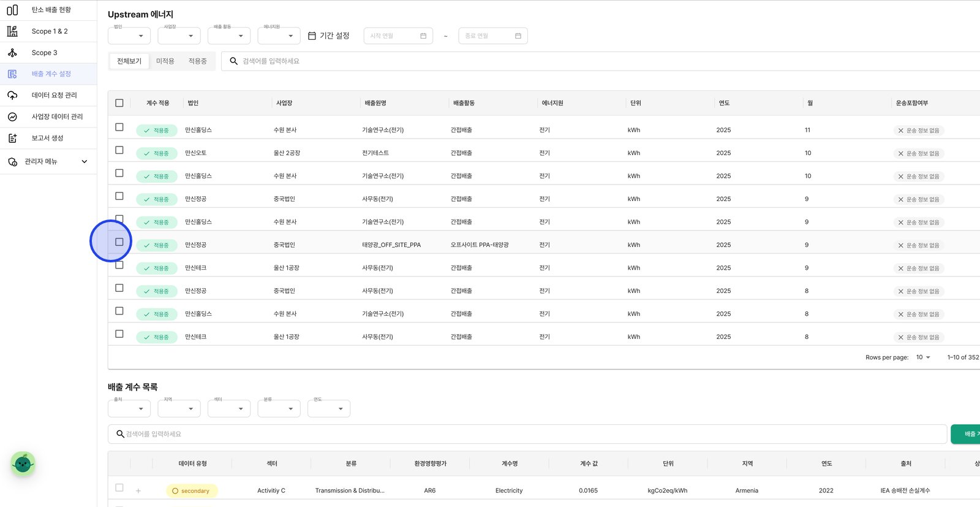The width and height of the screenshot is (980, 507).
Task: Switch to the 미적용 tab
Action: coord(165,61)
